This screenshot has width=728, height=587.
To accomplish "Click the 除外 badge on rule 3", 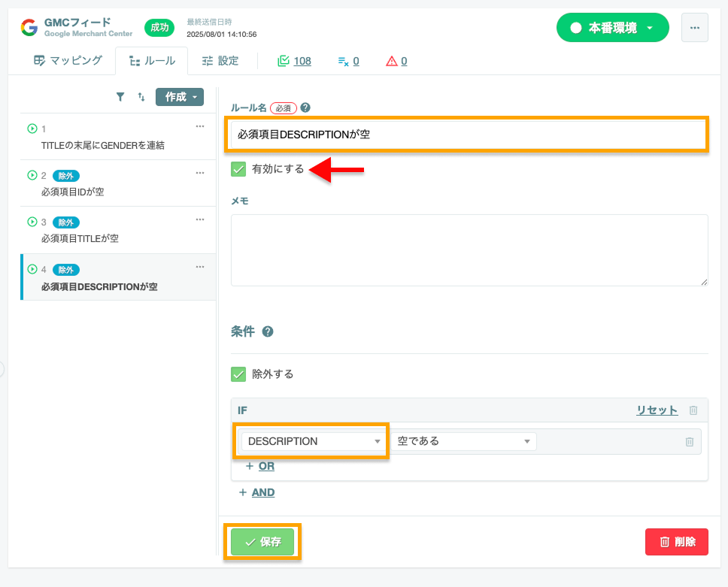I will click(66, 222).
